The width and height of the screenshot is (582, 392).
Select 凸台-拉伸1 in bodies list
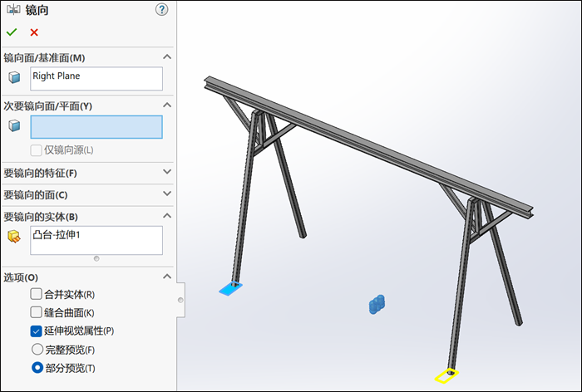[x=57, y=235]
